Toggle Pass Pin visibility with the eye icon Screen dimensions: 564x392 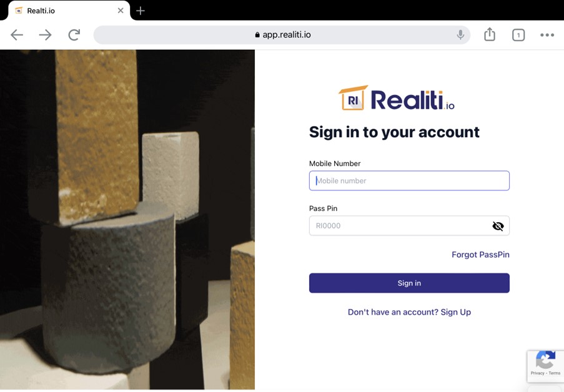498,226
